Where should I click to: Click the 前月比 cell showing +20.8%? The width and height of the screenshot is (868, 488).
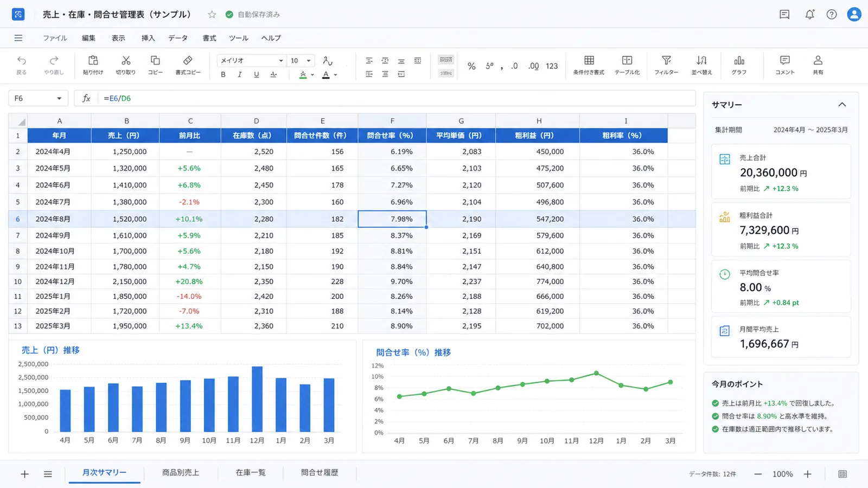(x=190, y=281)
